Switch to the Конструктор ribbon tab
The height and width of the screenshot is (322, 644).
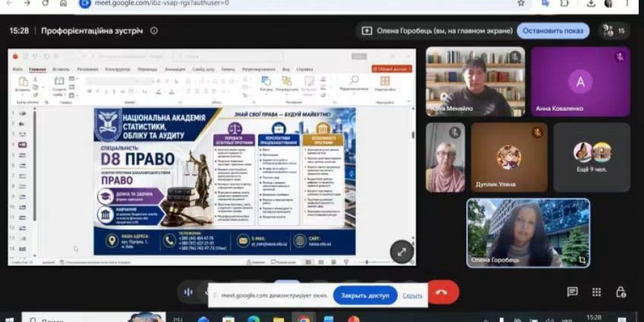(x=117, y=69)
